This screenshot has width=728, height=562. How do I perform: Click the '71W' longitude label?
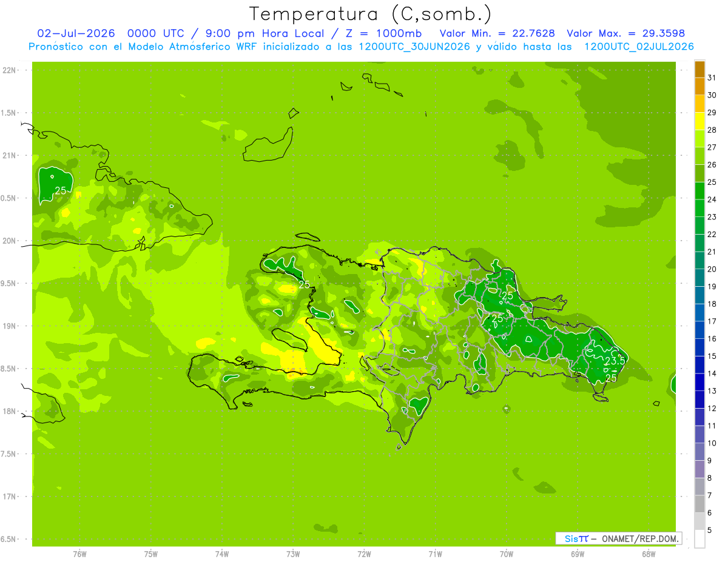435,554
